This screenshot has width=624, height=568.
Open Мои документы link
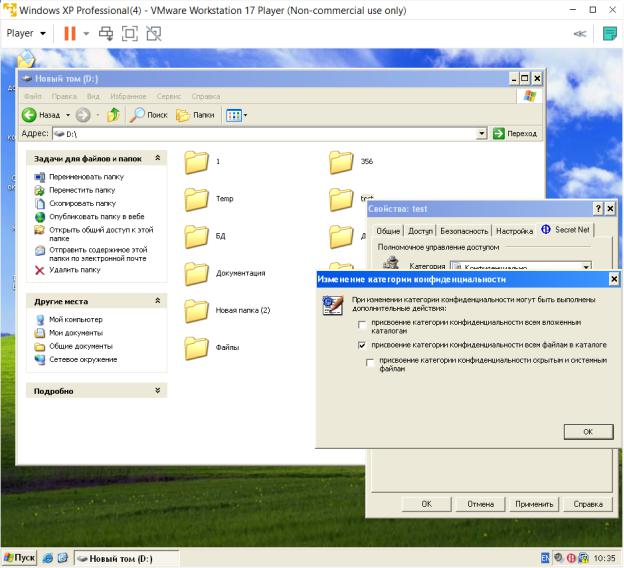tap(76, 333)
